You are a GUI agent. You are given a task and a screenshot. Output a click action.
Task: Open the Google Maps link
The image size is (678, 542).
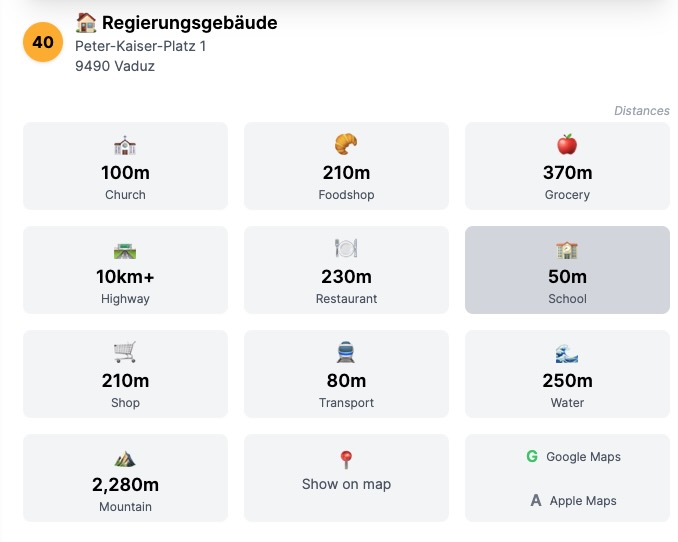(574, 456)
